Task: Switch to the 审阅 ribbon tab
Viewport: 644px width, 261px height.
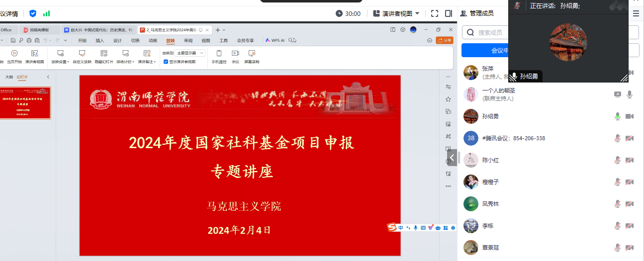Action: tap(188, 41)
